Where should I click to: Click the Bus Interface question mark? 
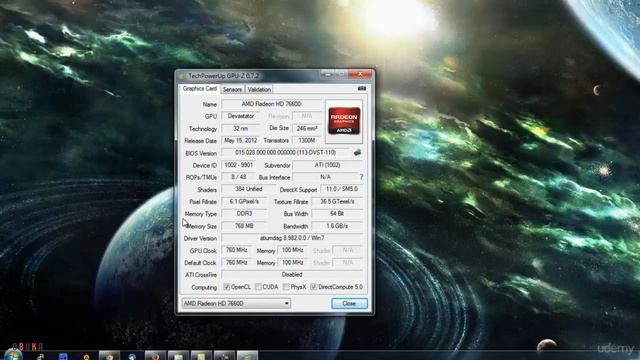coord(361,177)
